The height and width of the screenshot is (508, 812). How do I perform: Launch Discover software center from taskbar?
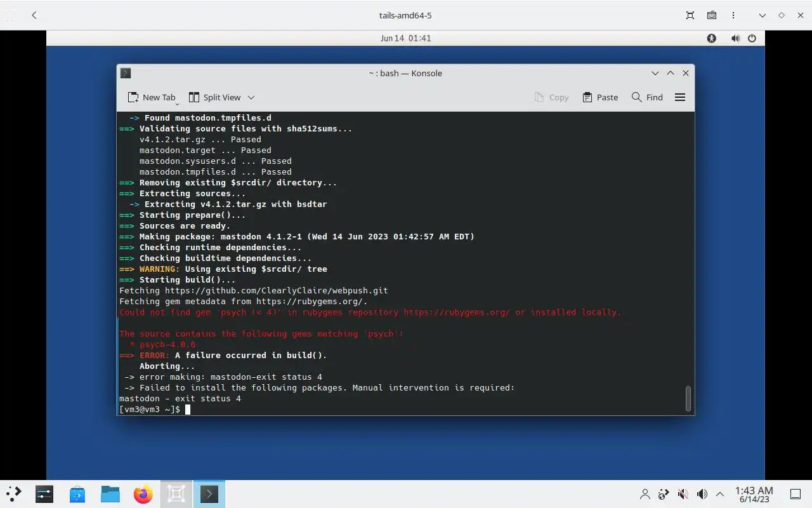[x=77, y=494]
